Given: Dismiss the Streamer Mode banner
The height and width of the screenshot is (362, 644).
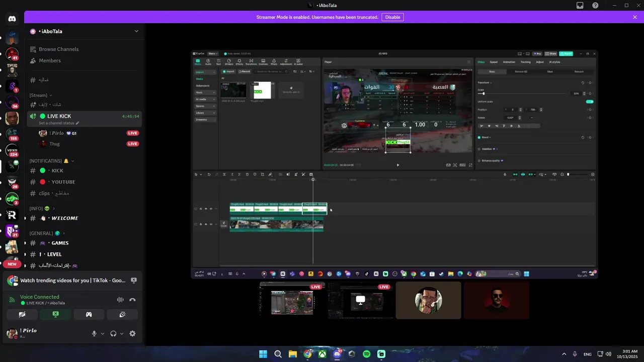Looking at the screenshot, I should pos(635,17).
